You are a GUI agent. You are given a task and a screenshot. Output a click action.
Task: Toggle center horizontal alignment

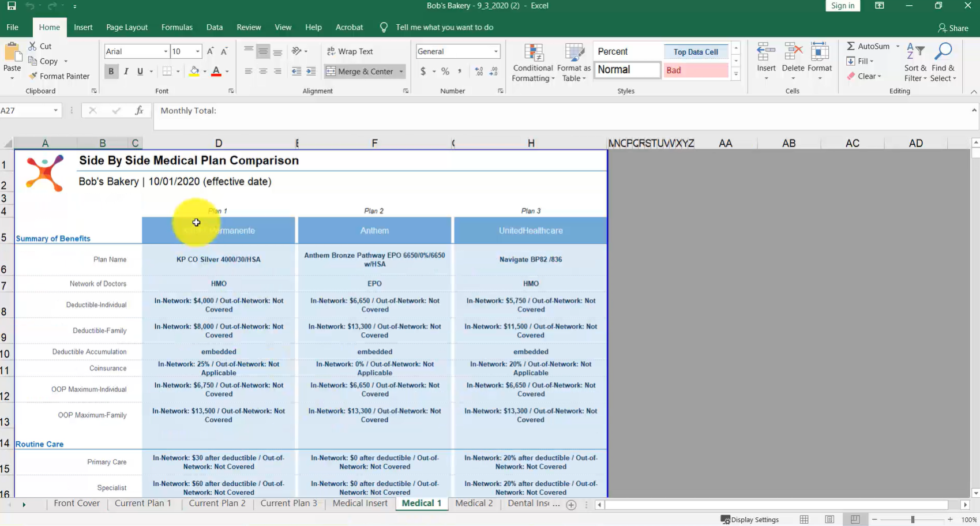pos(263,72)
